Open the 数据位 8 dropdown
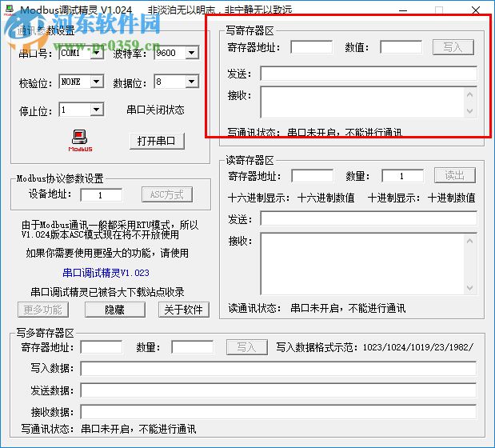The height and width of the screenshot is (448, 495). [x=192, y=82]
